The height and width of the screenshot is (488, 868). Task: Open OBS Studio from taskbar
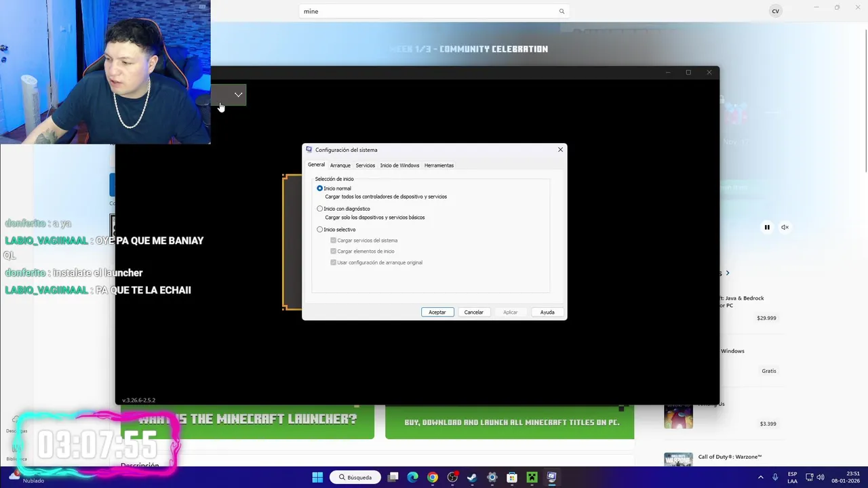click(x=452, y=477)
